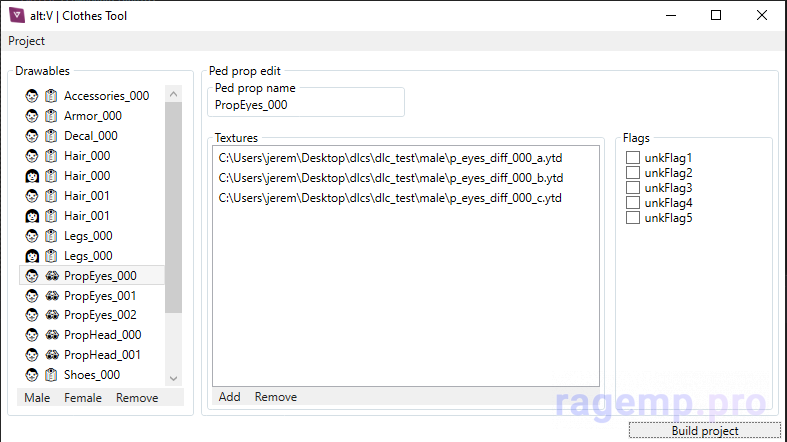Screen dimensions: 787x442
Task: Click Add under the Textures list
Action: [229, 397]
